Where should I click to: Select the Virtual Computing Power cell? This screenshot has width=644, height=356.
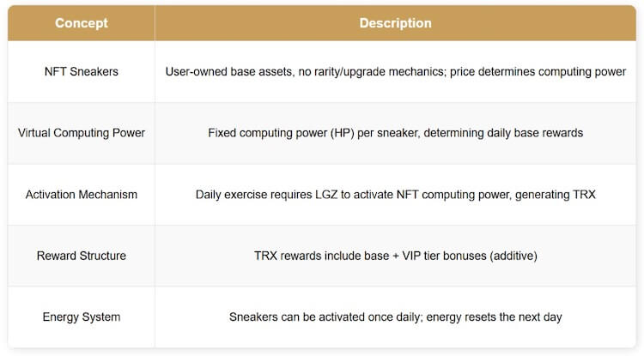pos(81,133)
